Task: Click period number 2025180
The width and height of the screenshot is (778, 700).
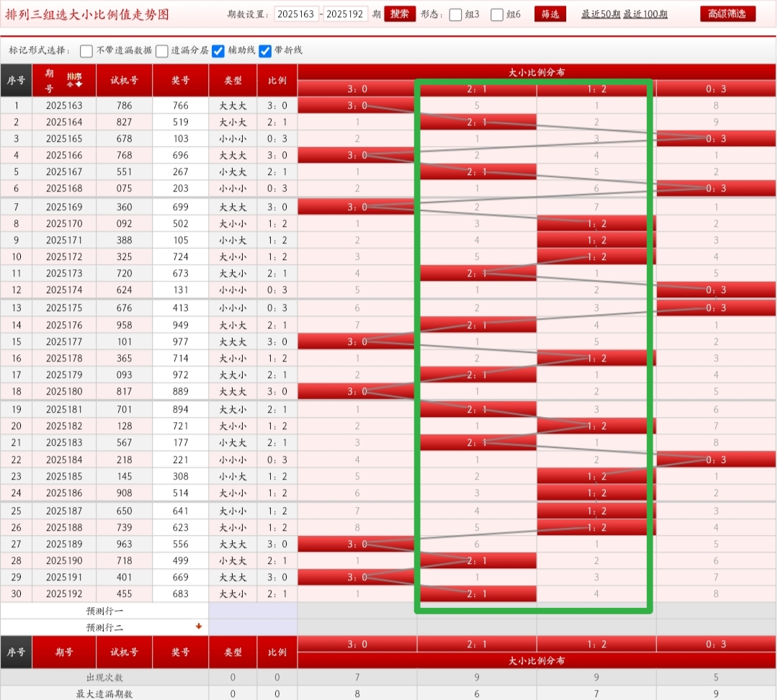Action: [x=64, y=391]
